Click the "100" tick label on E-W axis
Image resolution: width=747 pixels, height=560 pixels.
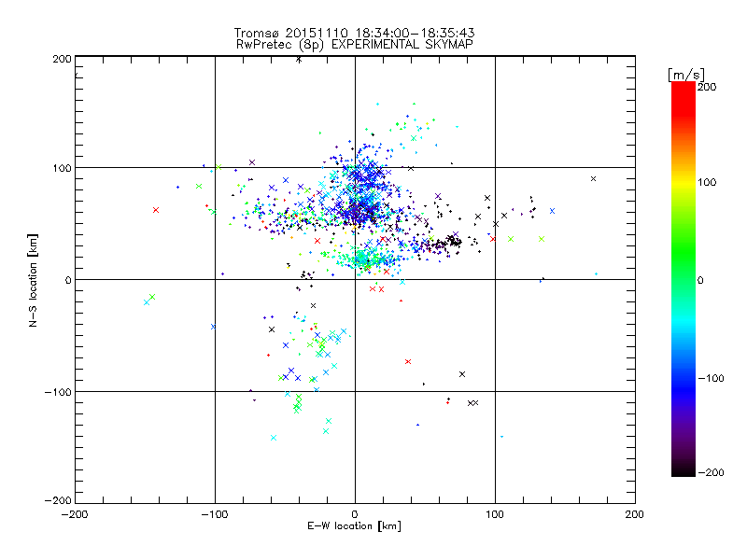495,514
